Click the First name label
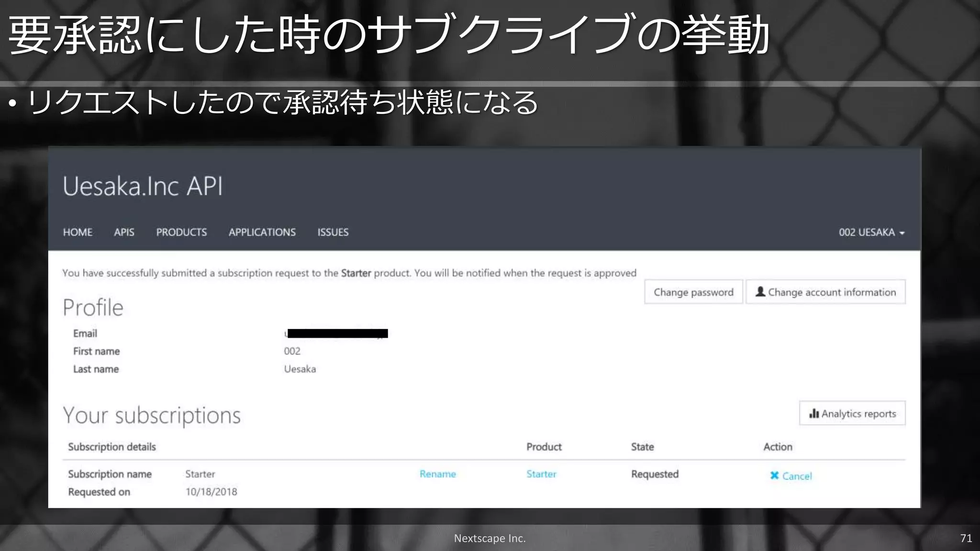 pyautogui.click(x=96, y=351)
